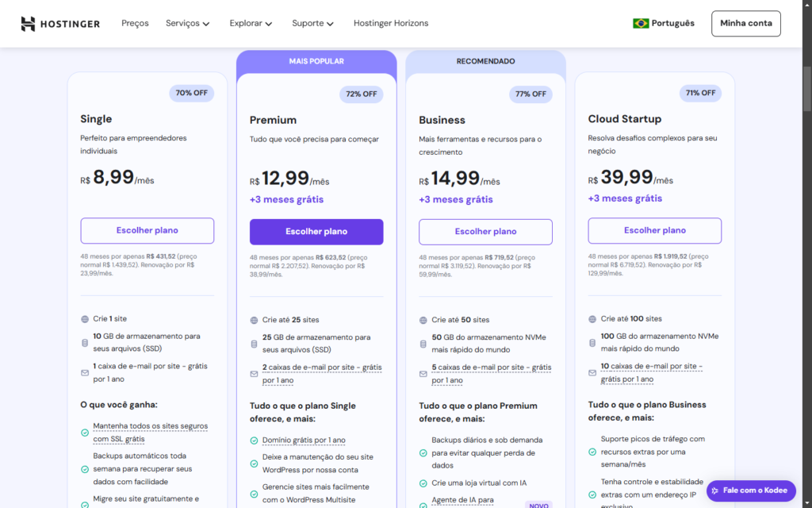Image resolution: width=812 pixels, height=508 pixels.
Task: Select Escolher plano for Cloud Startup
Action: pyautogui.click(x=655, y=231)
